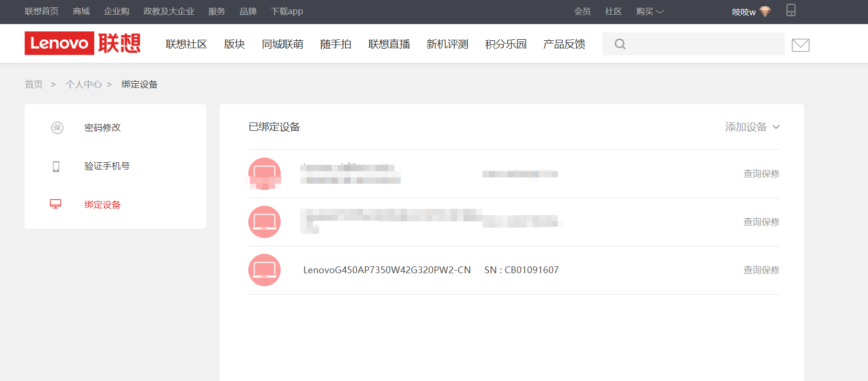Open 联想直播 navigation item

389,44
